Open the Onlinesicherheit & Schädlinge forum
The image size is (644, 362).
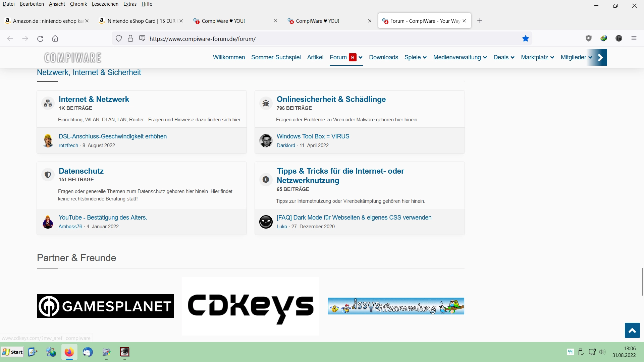(x=331, y=99)
